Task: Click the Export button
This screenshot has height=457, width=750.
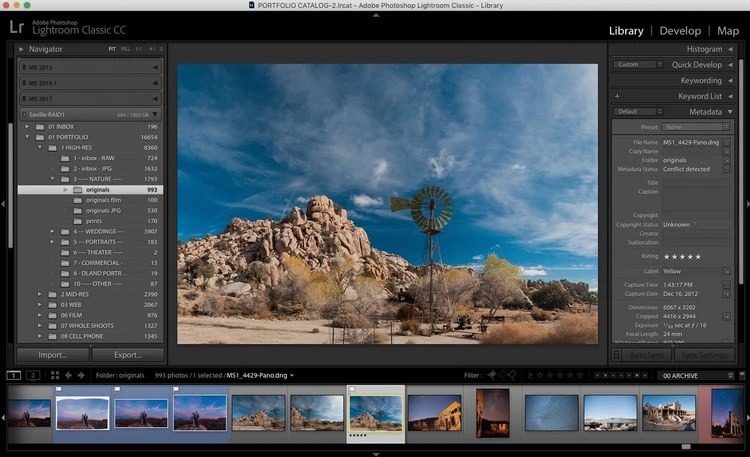Action: (x=127, y=354)
